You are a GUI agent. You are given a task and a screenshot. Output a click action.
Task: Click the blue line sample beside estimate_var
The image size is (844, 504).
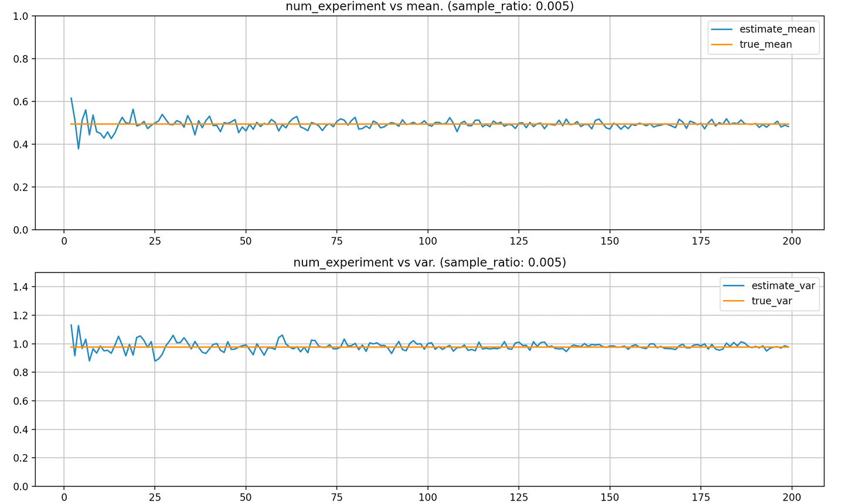(x=734, y=286)
